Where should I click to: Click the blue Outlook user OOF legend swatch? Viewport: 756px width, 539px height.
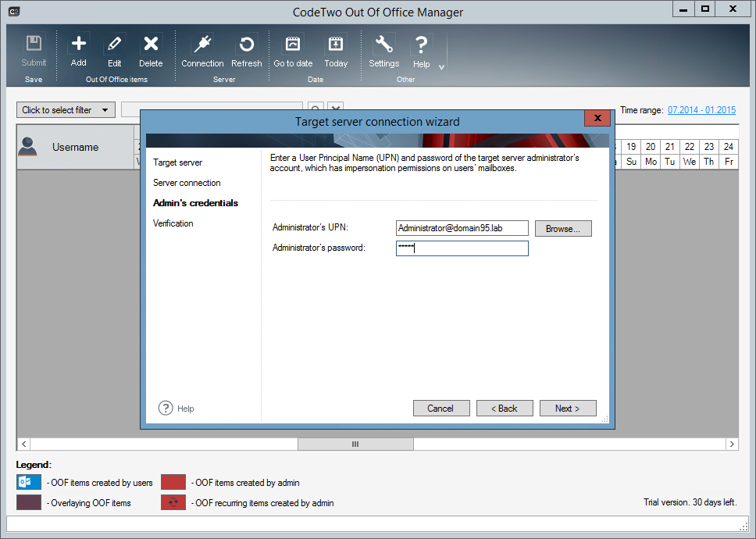[29, 482]
